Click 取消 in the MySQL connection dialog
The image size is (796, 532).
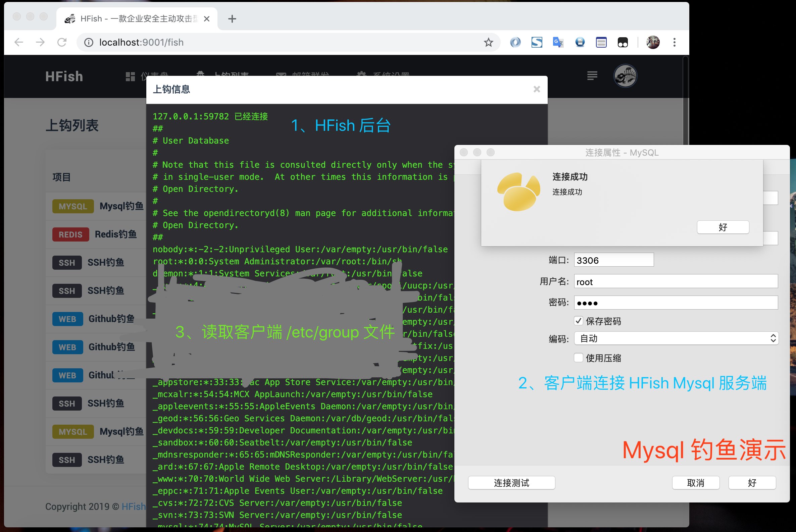696,483
